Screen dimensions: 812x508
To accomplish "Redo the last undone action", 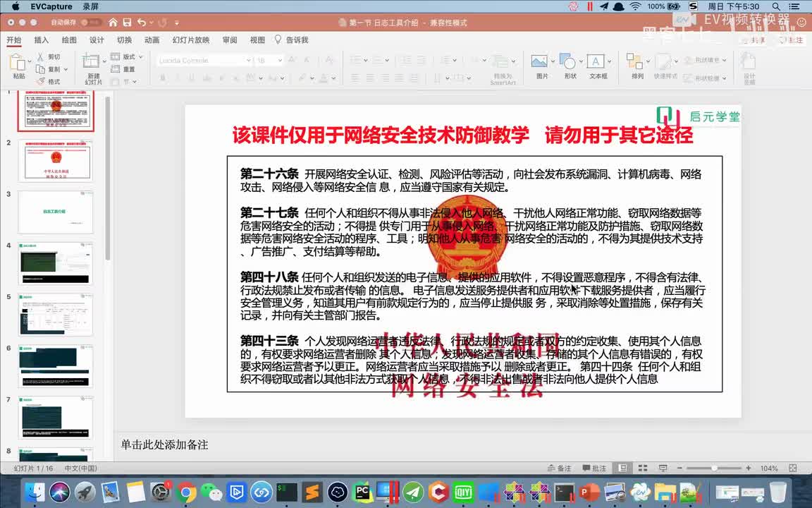I will [162, 23].
